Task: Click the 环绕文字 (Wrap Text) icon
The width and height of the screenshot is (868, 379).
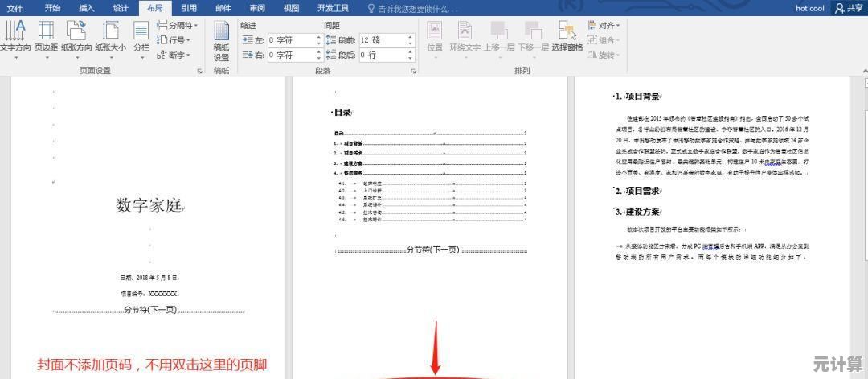Action: click(x=465, y=36)
